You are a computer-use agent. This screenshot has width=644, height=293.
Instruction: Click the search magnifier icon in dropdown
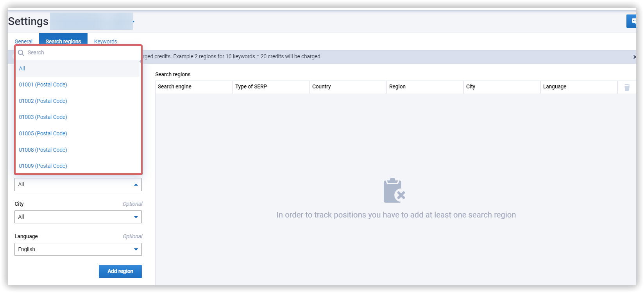[x=21, y=53]
